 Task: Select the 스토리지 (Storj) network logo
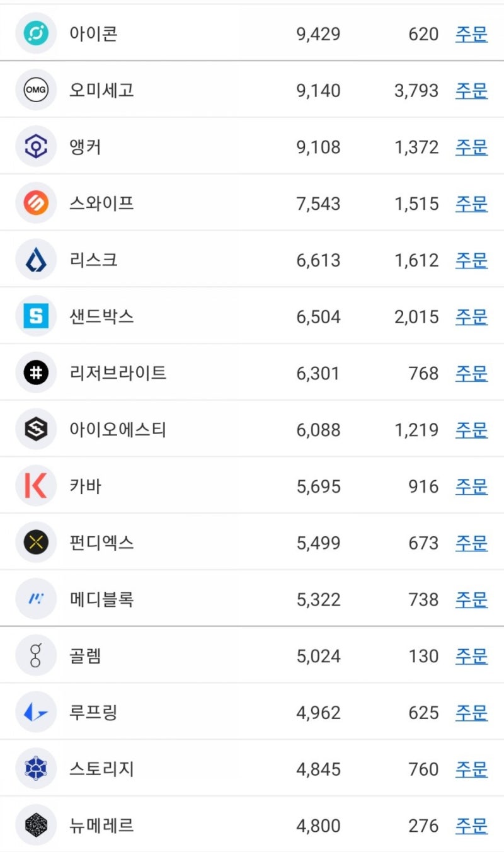pyautogui.click(x=36, y=769)
